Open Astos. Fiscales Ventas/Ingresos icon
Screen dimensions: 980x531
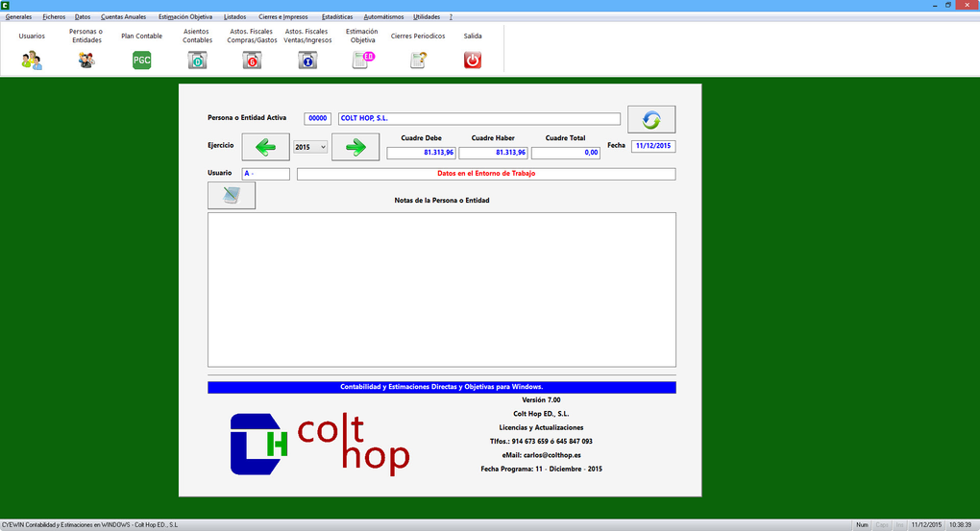coord(307,60)
